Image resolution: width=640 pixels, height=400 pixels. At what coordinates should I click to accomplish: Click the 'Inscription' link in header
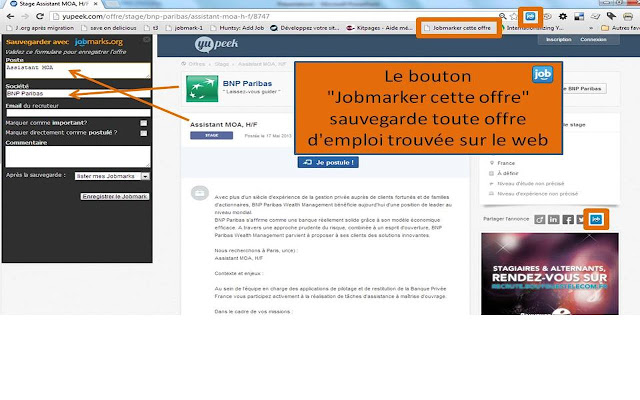(x=558, y=40)
